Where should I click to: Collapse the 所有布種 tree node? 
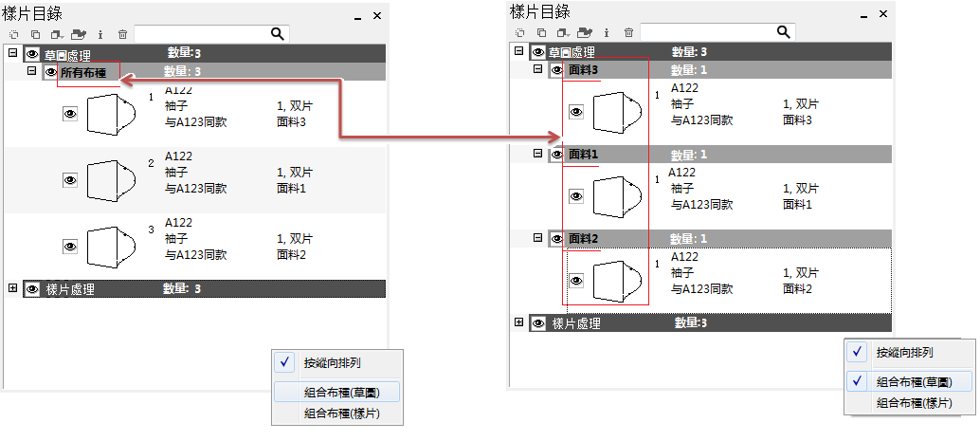click(x=31, y=71)
